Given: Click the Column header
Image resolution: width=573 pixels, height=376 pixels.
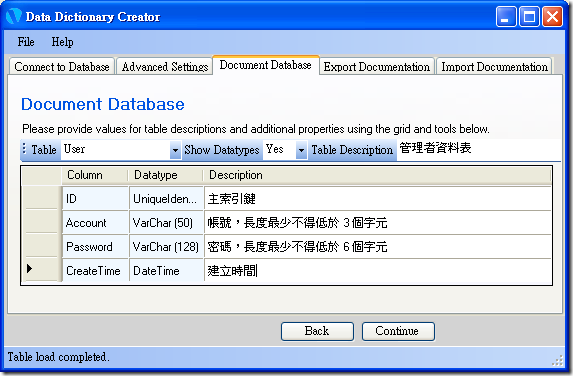Looking at the screenshot, I should pyautogui.click(x=95, y=175).
